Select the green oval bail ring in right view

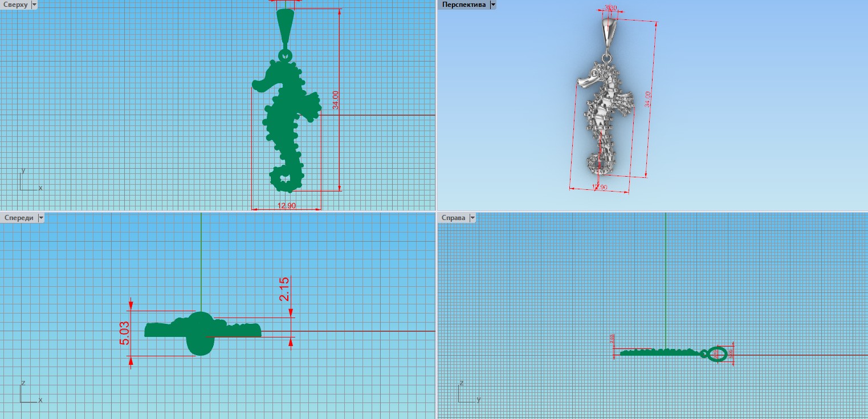click(x=718, y=353)
